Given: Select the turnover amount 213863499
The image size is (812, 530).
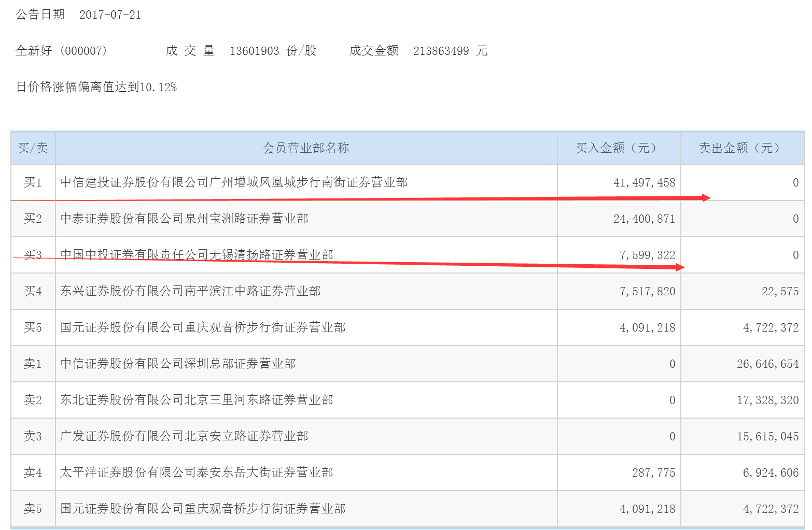Looking at the screenshot, I should 441,51.
